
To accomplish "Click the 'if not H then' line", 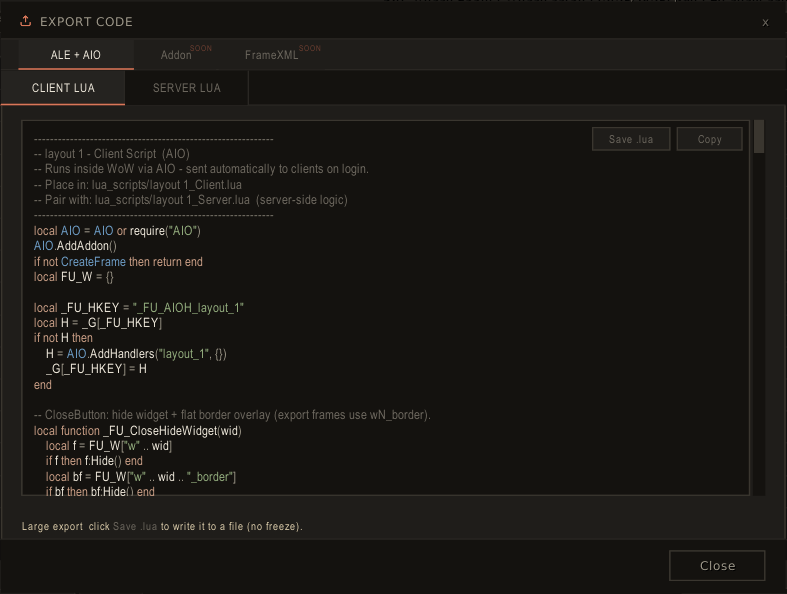I will (x=63, y=338).
